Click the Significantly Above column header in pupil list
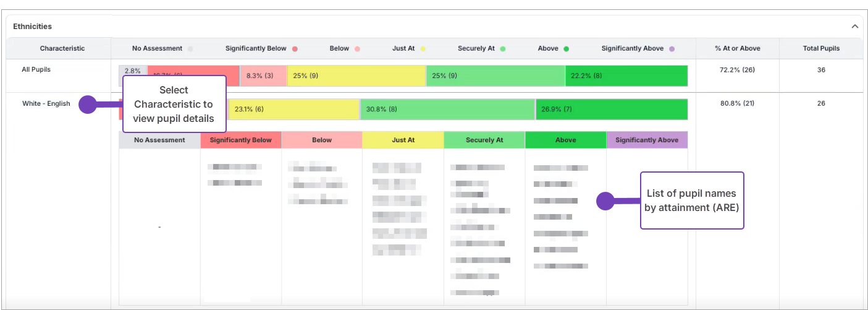 pos(646,140)
